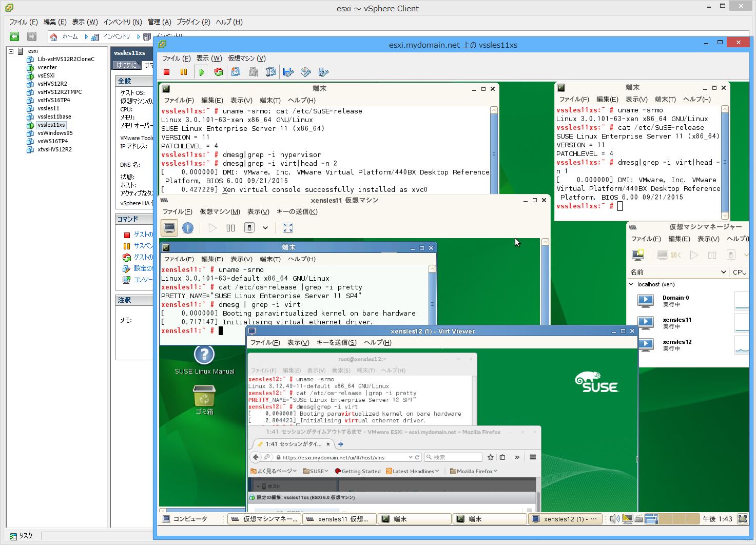Power on VM with green play icon
Screen dimensions: 756x545
tap(202, 72)
